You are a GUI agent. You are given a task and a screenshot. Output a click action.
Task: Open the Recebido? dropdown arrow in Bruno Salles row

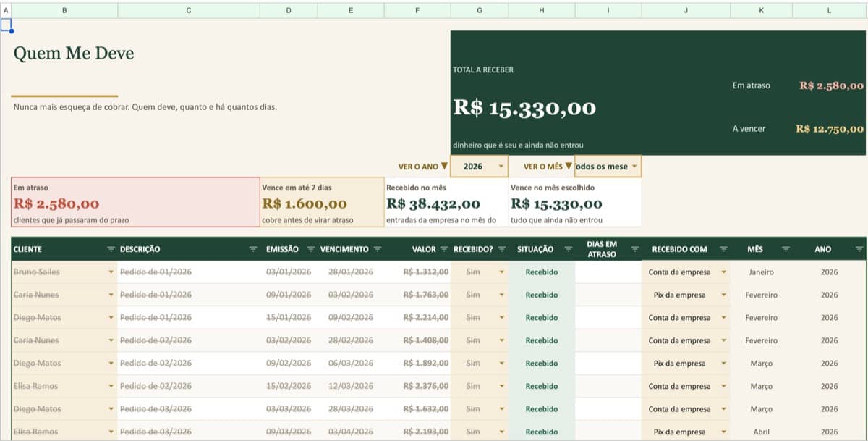pos(501,272)
